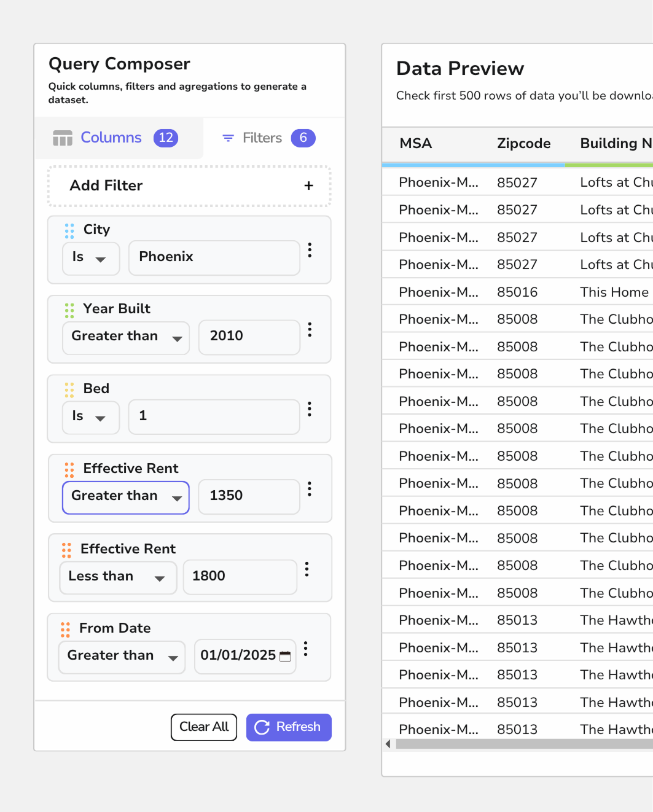This screenshot has height=812, width=653.
Task: Click the refresh arrow icon on the Refresh button
Action: (261, 727)
